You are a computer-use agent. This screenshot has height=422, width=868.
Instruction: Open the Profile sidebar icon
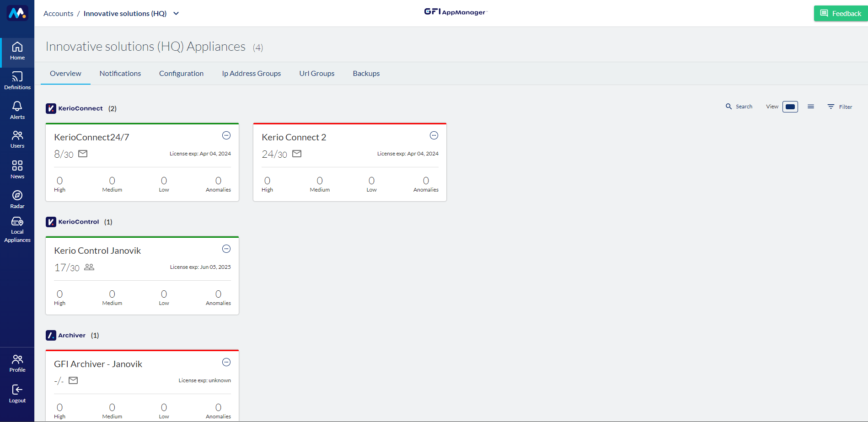coord(17,363)
